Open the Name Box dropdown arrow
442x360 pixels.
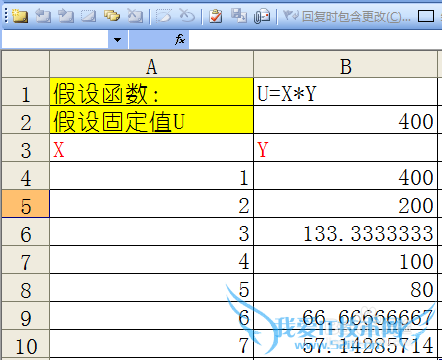click(117, 40)
